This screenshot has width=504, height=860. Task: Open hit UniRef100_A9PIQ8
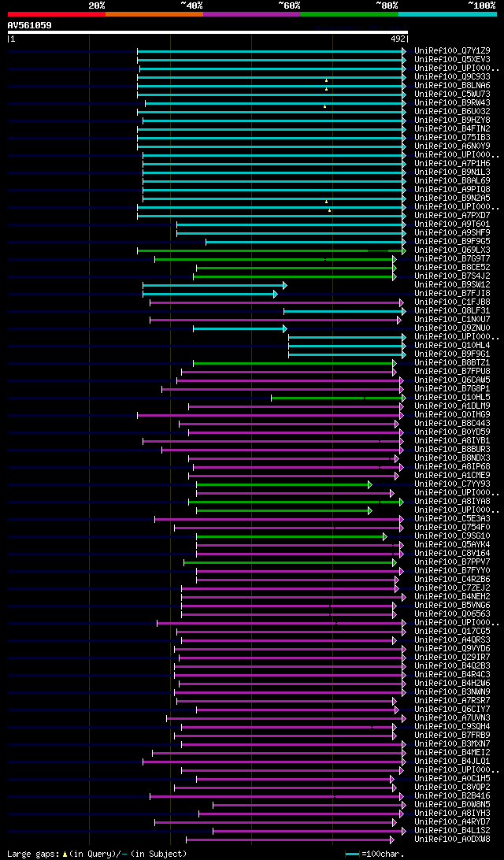[453, 190]
